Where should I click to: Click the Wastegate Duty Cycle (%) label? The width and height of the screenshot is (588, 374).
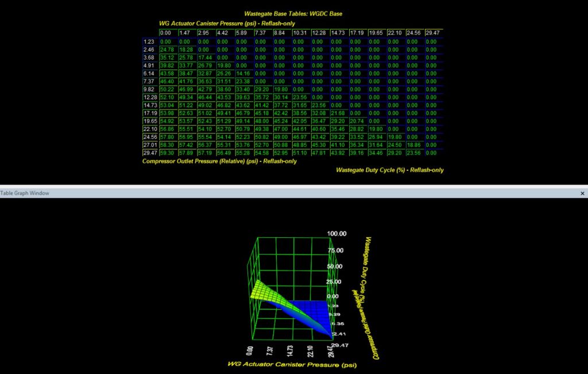click(x=389, y=171)
